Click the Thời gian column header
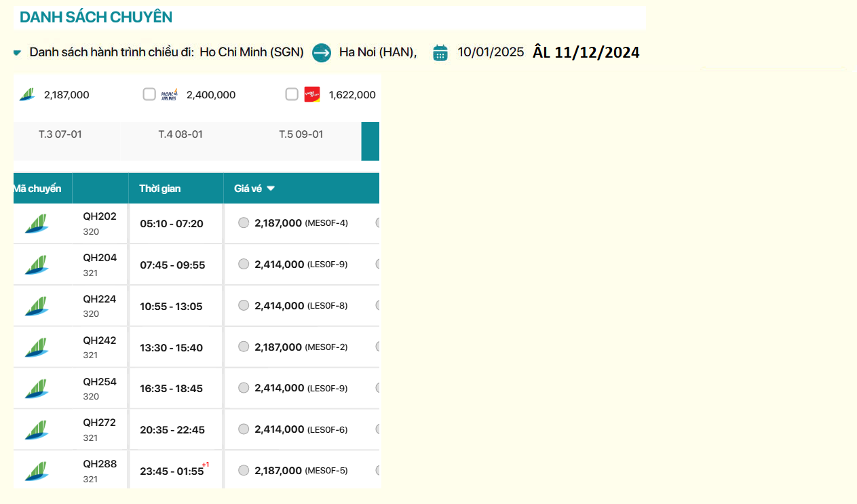 (160, 189)
